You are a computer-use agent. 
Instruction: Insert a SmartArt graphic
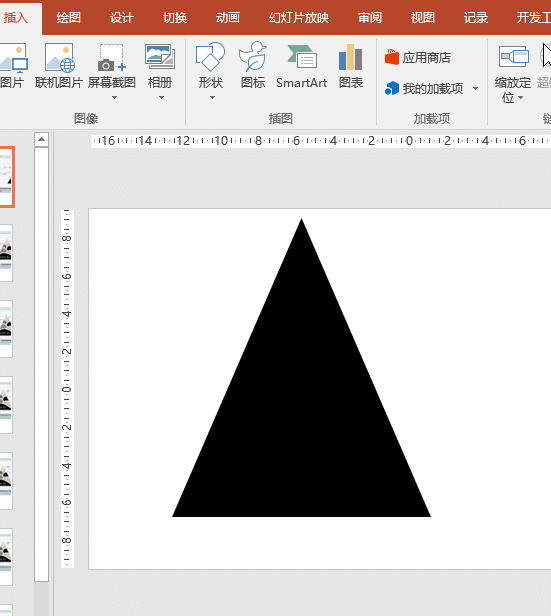(x=301, y=66)
